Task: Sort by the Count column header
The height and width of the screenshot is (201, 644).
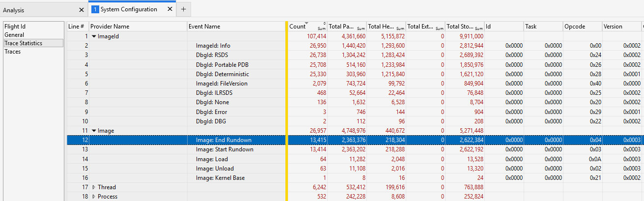Action: [x=307, y=27]
